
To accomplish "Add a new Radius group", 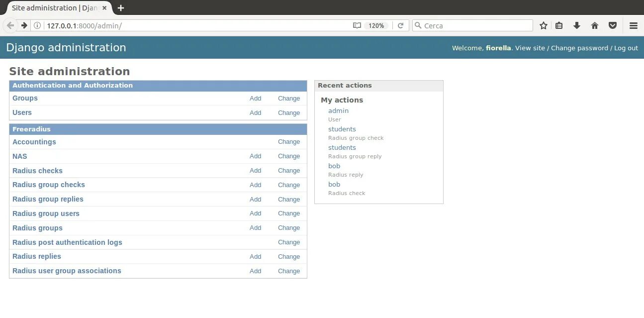I will click(255, 228).
